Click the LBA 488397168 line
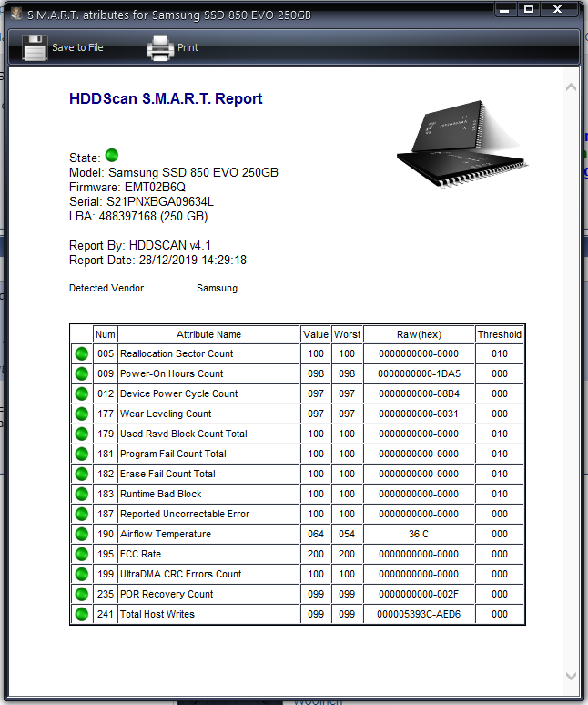 click(138, 216)
